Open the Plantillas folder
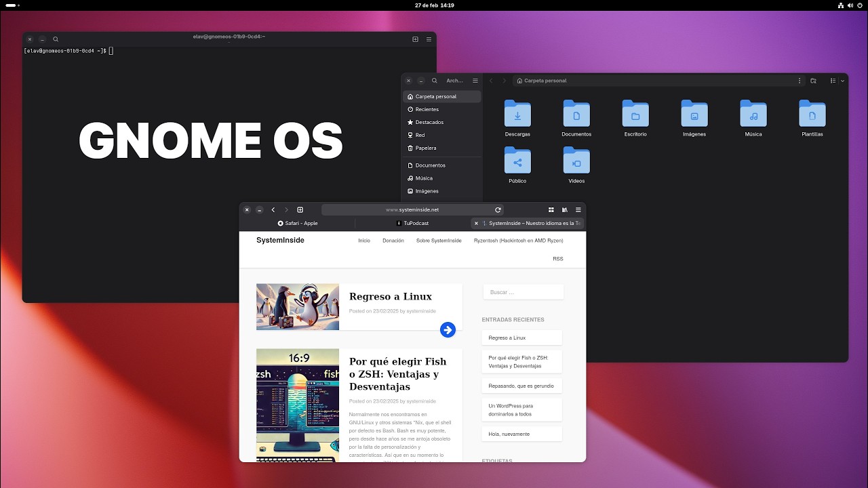Viewport: 868px width, 488px height. [x=812, y=119]
